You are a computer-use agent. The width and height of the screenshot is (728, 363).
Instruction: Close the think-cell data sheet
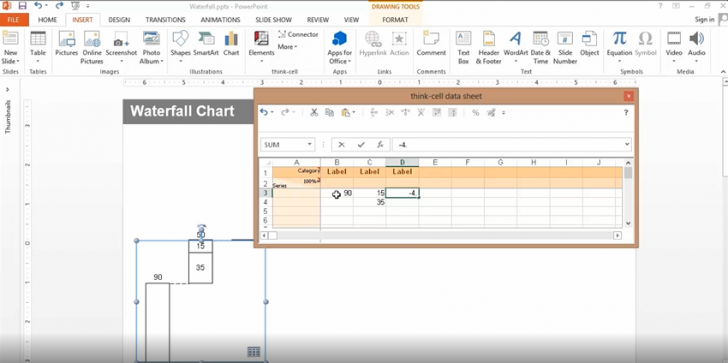[628, 96]
